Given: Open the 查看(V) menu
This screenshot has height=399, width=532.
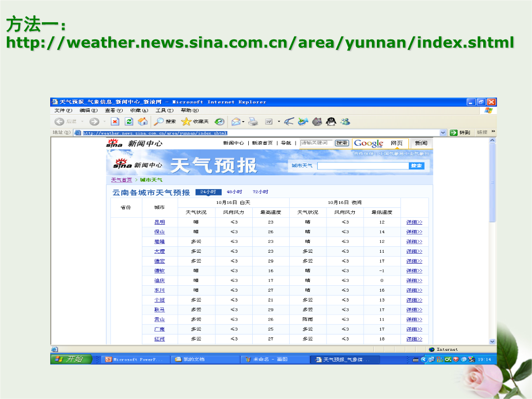Looking at the screenshot, I should (114, 111).
